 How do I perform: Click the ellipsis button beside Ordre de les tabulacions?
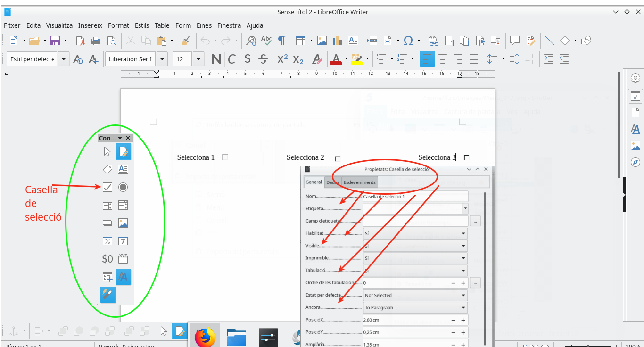475,283
